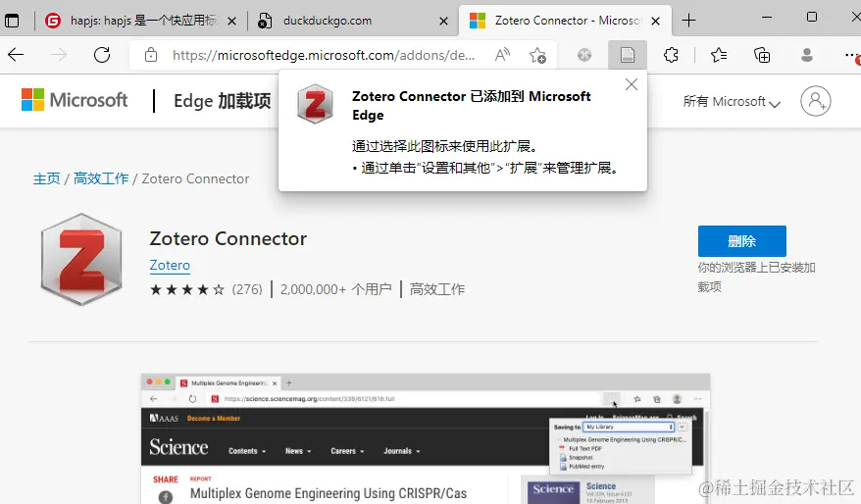861x504 pixels.
Task: Click the Zotero Connector title heading
Action: point(228,239)
